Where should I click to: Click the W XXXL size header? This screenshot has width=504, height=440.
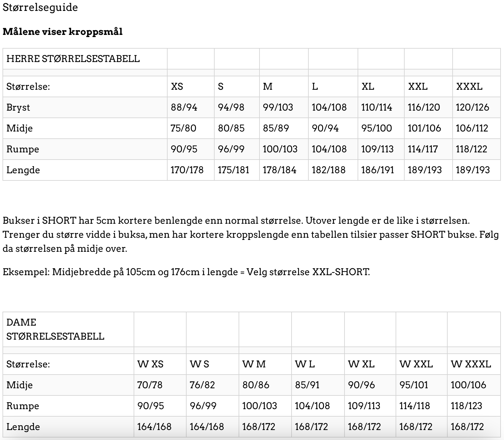click(471, 364)
